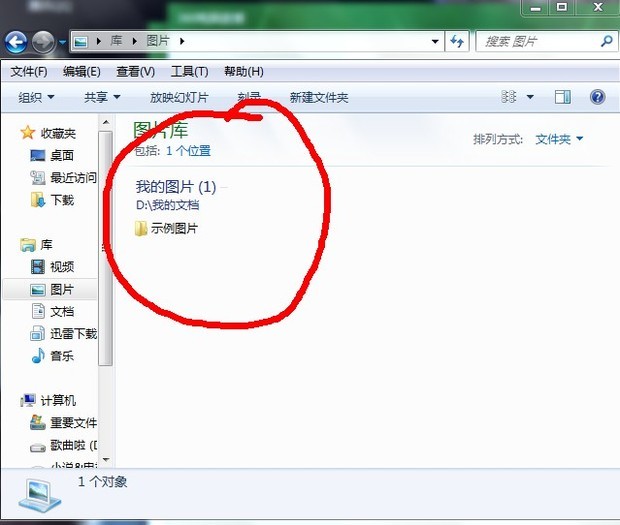This screenshot has width=620, height=525.
Task: Start slideshow via 放映幻灯片
Action: pos(179,97)
